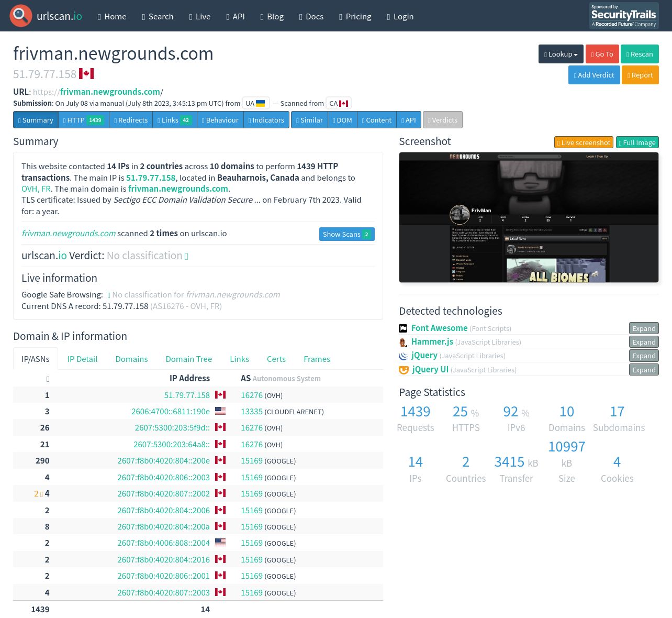Click the Add Verdict button
This screenshot has width=672, height=618.
pyautogui.click(x=594, y=75)
